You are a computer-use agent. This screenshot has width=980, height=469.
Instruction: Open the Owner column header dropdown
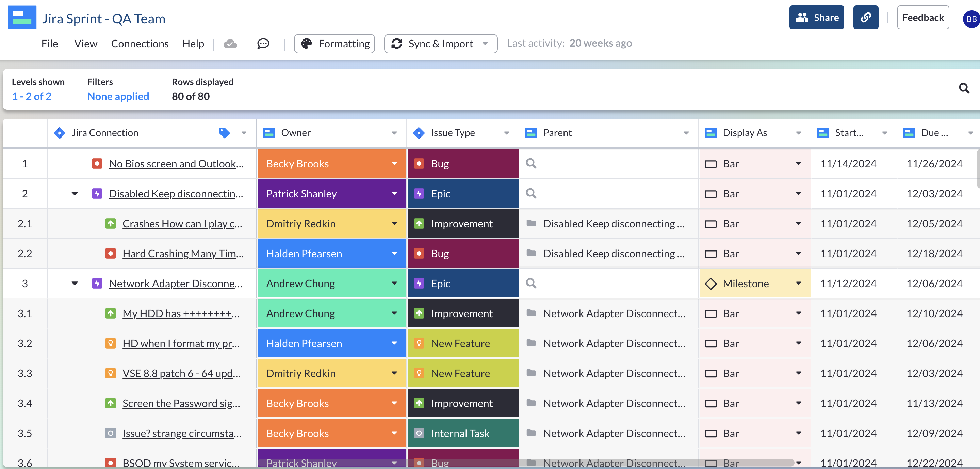(x=394, y=133)
